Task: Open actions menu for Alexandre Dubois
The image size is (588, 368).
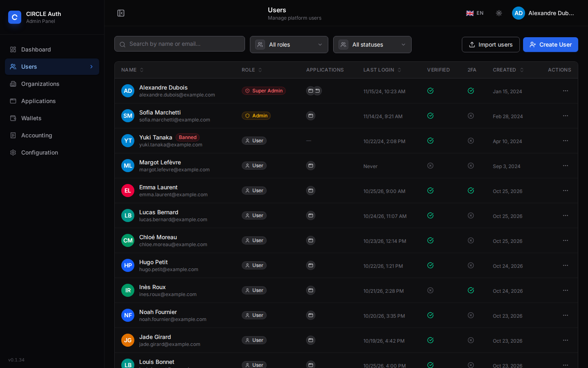Action: coord(566,91)
